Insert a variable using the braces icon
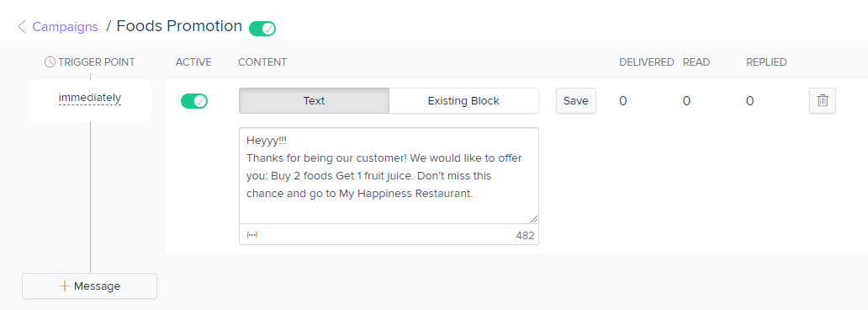The image size is (868, 310). point(251,234)
